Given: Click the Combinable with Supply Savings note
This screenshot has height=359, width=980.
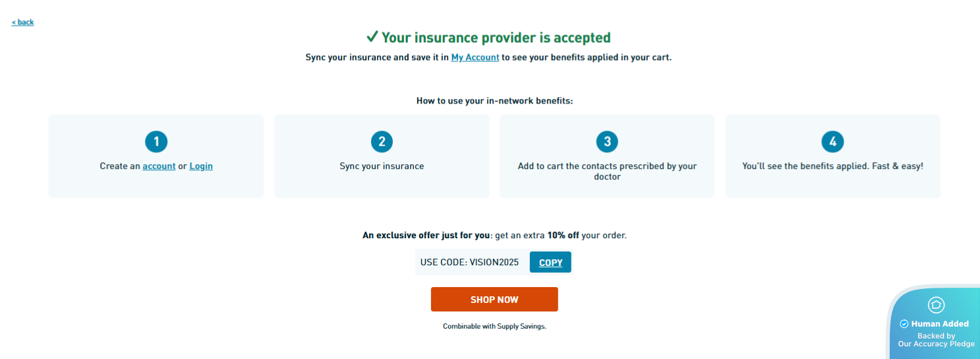Looking at the screenshot, I should (494, 326).
